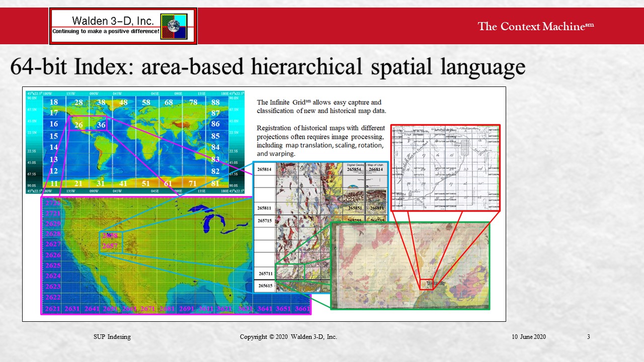Click the Walden 3-D, Inc. logo text
The image size is (644, 362).
coord(106,21)
